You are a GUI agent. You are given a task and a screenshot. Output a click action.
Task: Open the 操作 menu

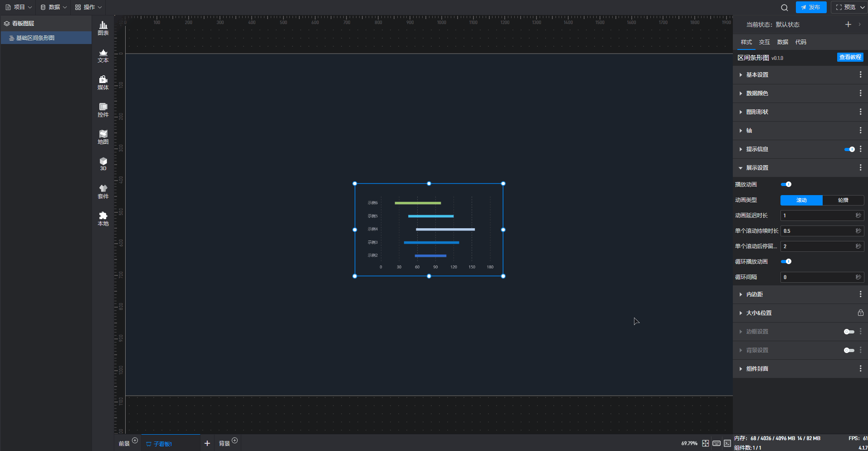[88, 7]
